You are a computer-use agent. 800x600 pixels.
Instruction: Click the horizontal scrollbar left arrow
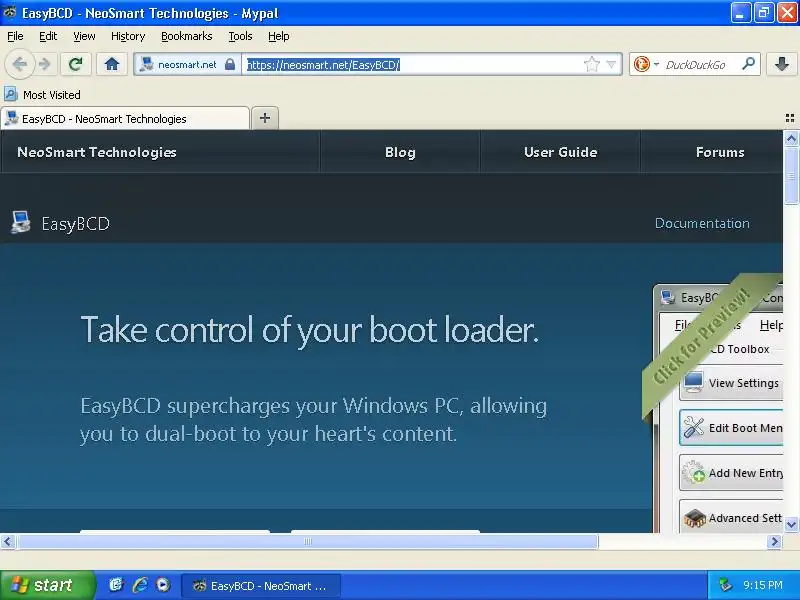point(8,541)
